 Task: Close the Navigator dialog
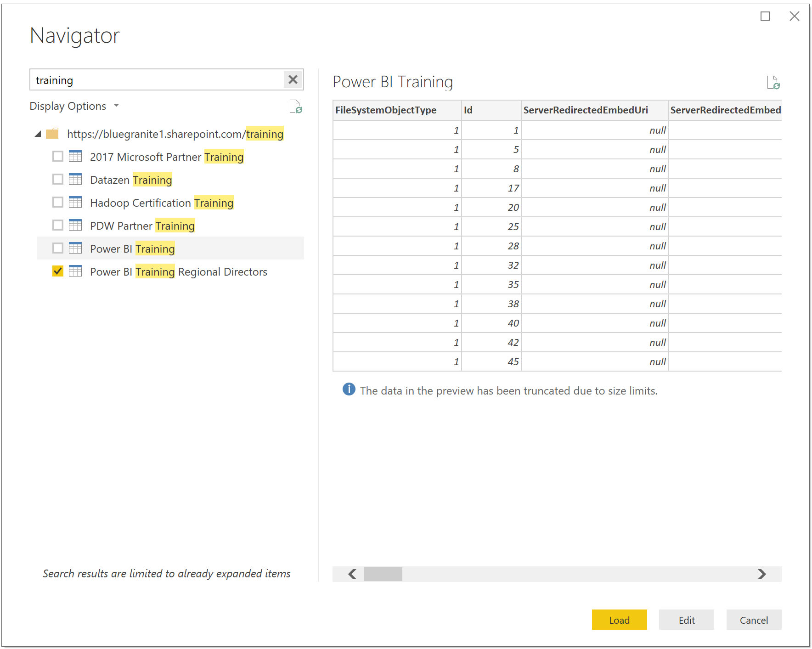pyautogui.click(x=795, y=16)
